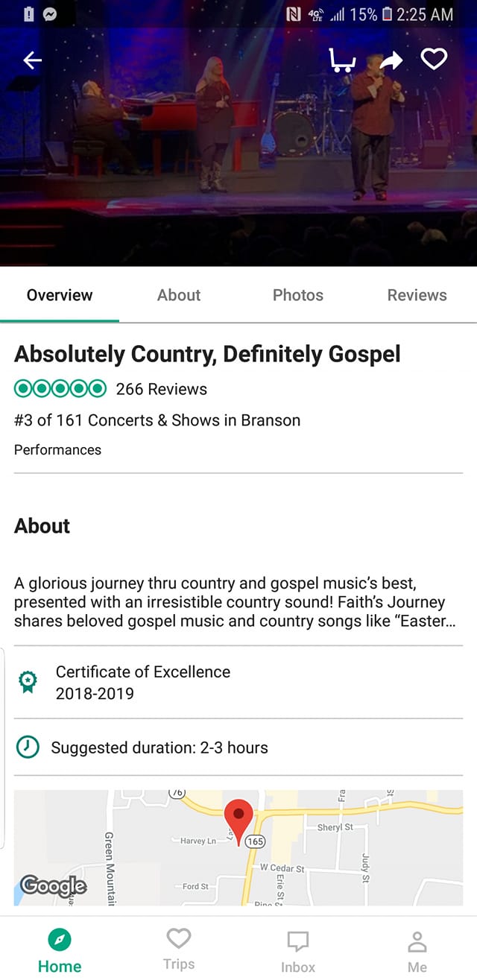Open the Me profile icon
Screen dimensions: 477x980
click(x=417, y=941)
